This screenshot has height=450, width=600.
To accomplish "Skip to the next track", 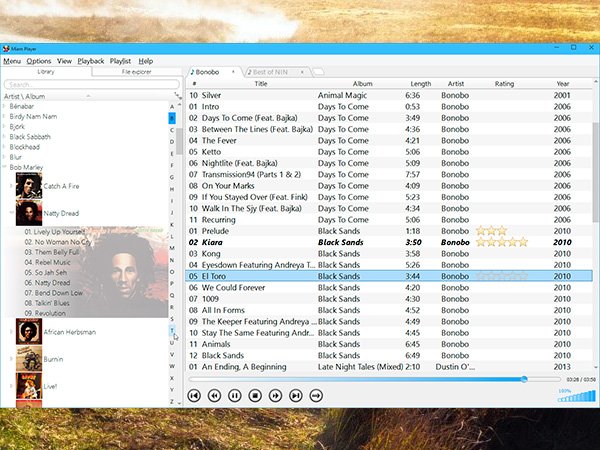I will click(295, 396).
